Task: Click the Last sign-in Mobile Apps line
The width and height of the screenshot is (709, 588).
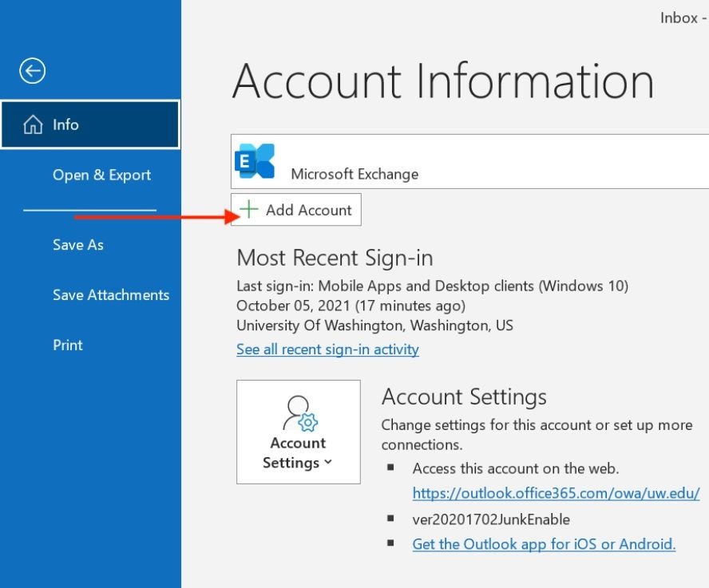Action: 432,286
